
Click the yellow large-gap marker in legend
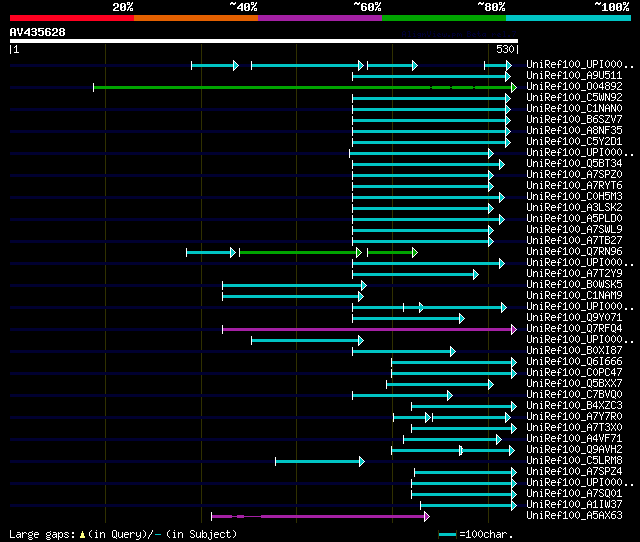[x=82, y=534]
